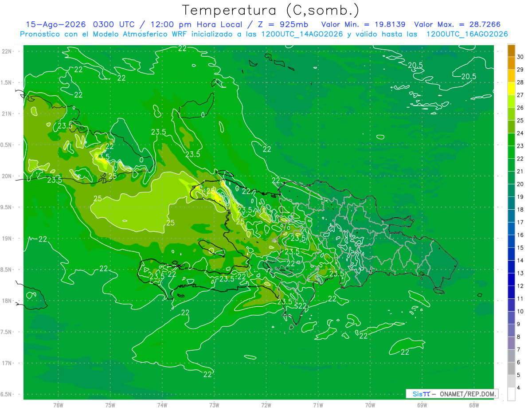
Task: Select the date text '15-Ago-2026'
Action: (x=56, y=24)
